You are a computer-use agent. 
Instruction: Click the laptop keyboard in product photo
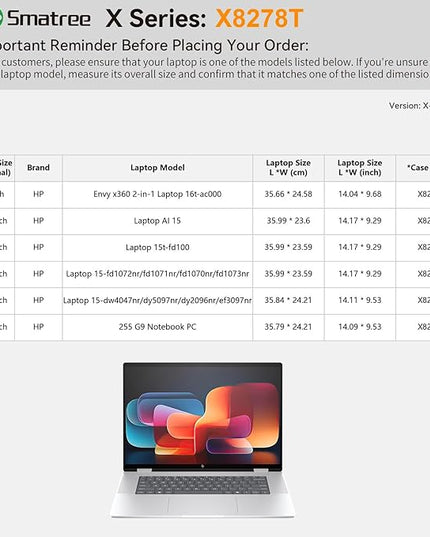click(x=202, y=485)
